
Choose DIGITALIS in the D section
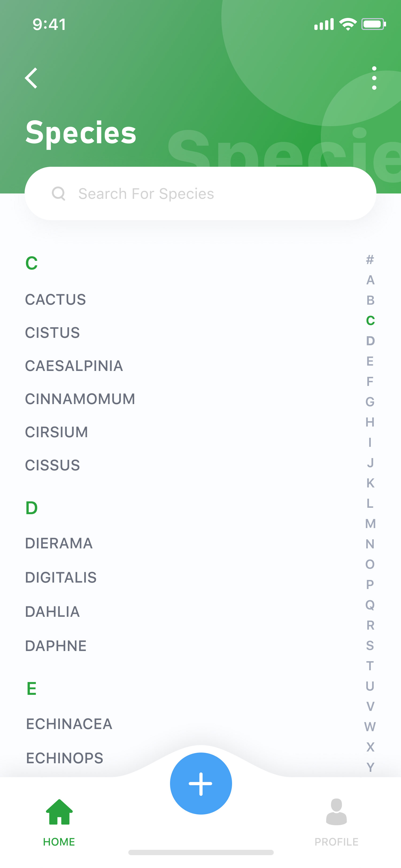tap(61, 578)
